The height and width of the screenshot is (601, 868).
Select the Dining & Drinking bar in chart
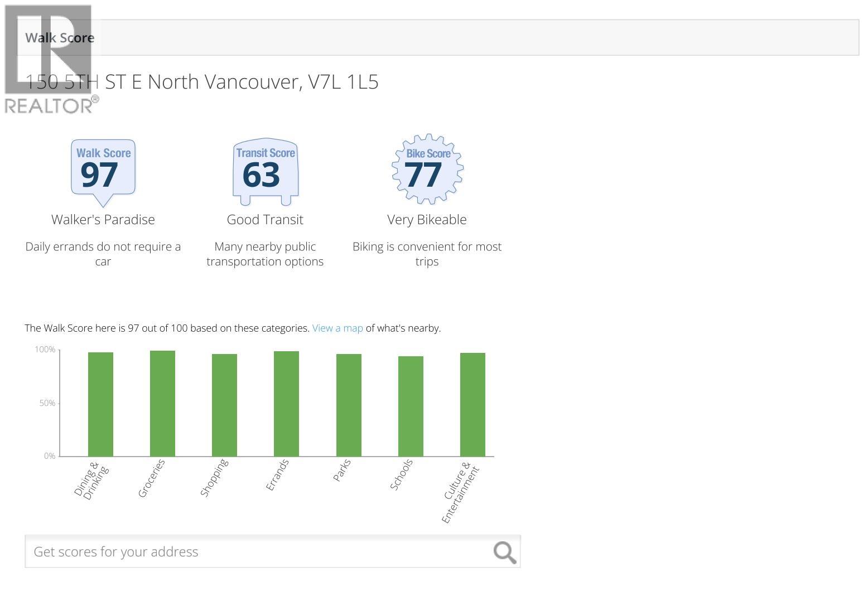(x=100, y=404)
